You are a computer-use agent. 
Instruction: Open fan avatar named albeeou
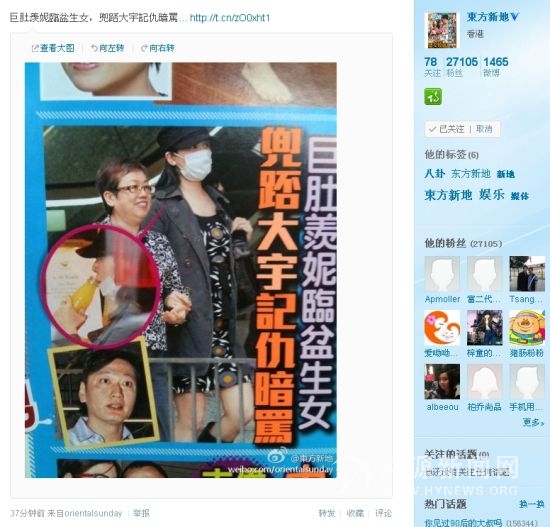click(442, 381)
